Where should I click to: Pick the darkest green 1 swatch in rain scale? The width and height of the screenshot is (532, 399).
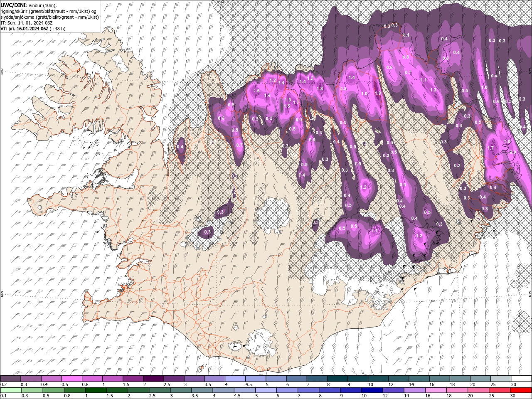[x=96, y=390]
